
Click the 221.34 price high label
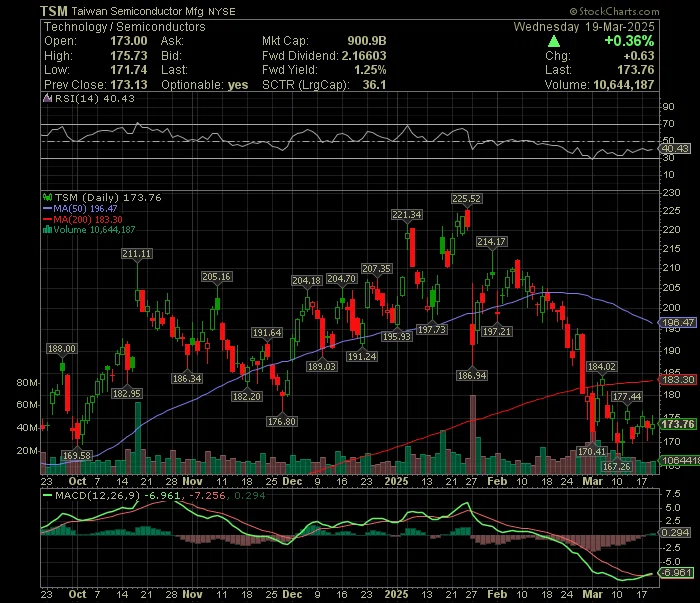click(407, 215)
